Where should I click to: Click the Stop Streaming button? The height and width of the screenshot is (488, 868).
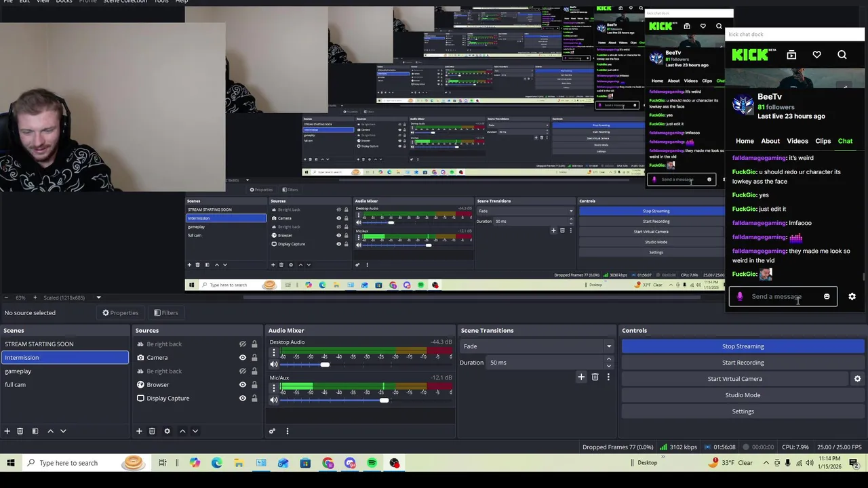[x=743, y=346]
